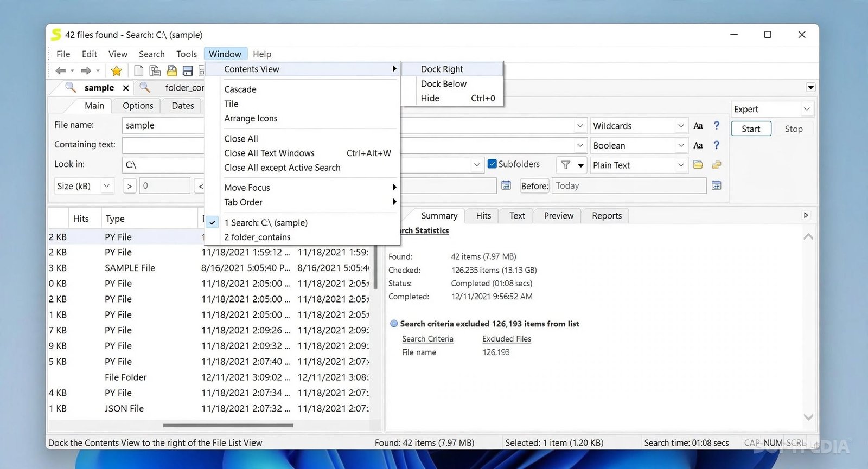Expand the filter funnel dropdown arrow

click(x=581, y=165)
